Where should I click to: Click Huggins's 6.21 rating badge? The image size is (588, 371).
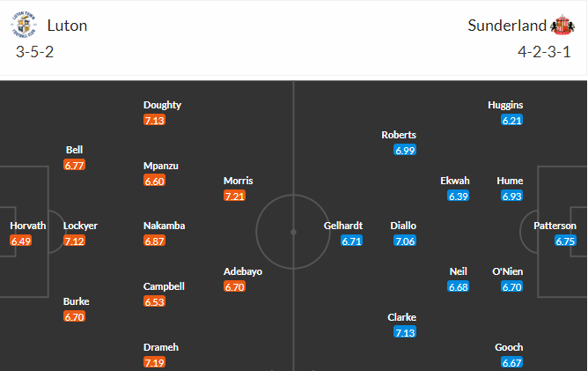pyautogui.click(x=512, y=120)
